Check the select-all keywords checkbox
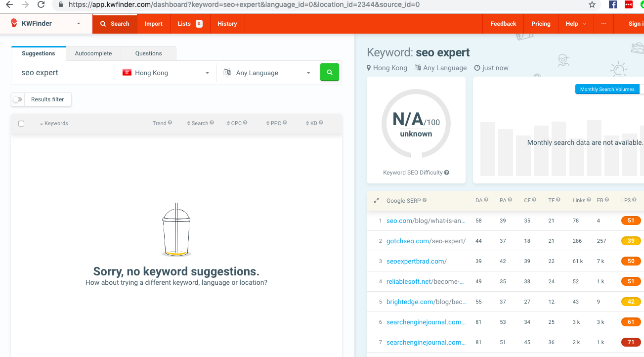The image size is (644, 357). pos(21,124)
